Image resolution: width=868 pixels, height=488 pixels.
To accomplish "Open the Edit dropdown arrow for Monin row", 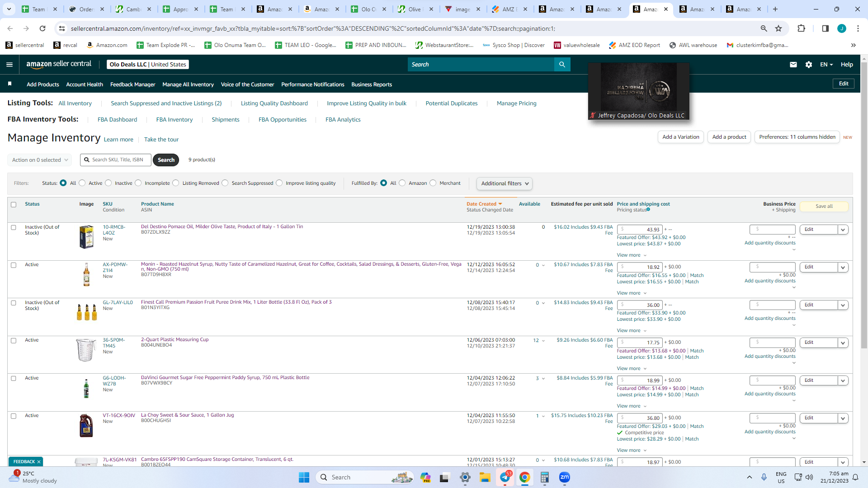I will point(843,267).
